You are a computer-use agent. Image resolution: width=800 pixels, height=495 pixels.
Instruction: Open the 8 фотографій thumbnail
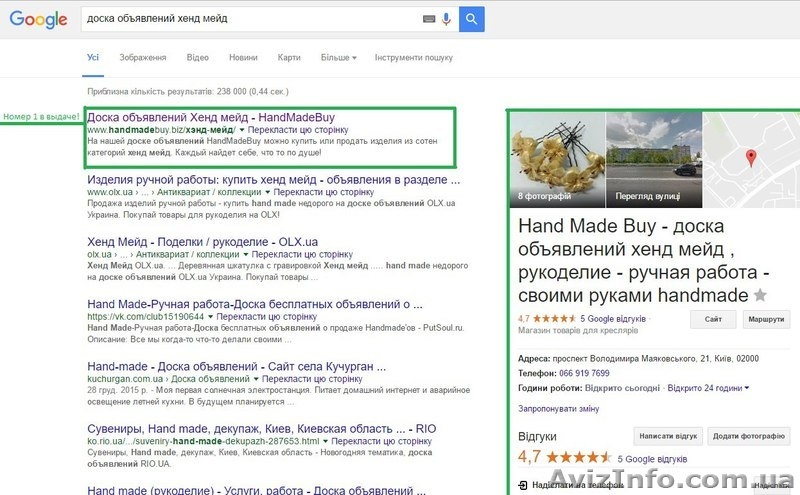click(558, 160)
